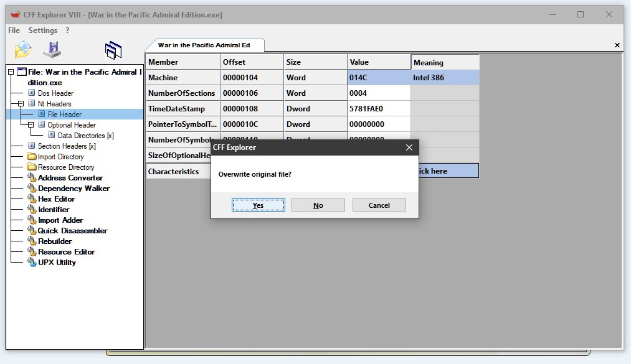Open Optional Header in the tree
The image size is (631, 364).
(72, 125)
